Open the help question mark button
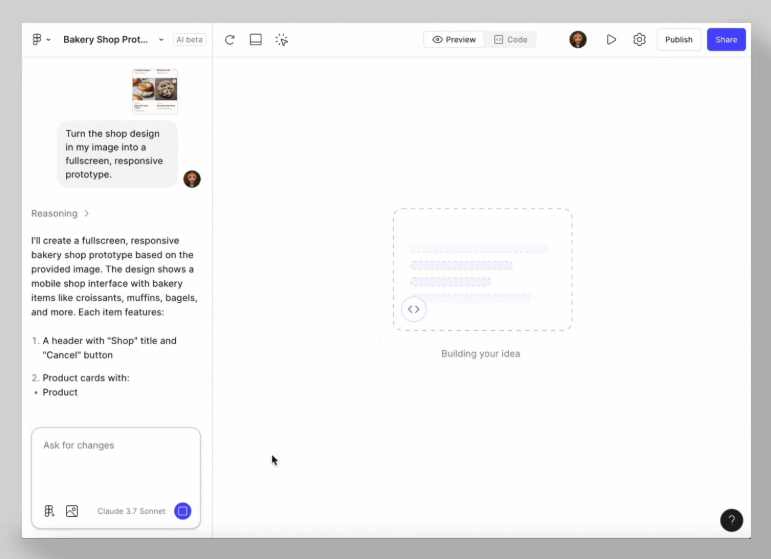Image resolution: width=771 pixels, height=559 pixels. [731, 520]
